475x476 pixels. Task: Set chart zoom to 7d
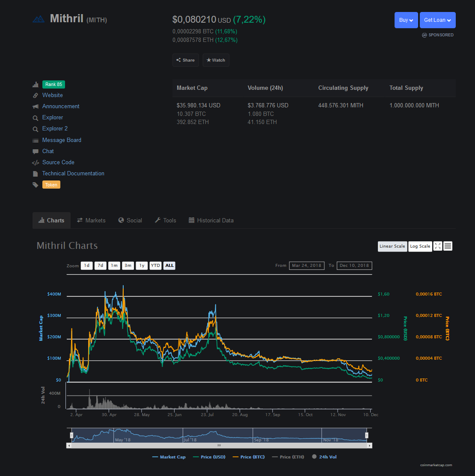click(x=101, y=266)
